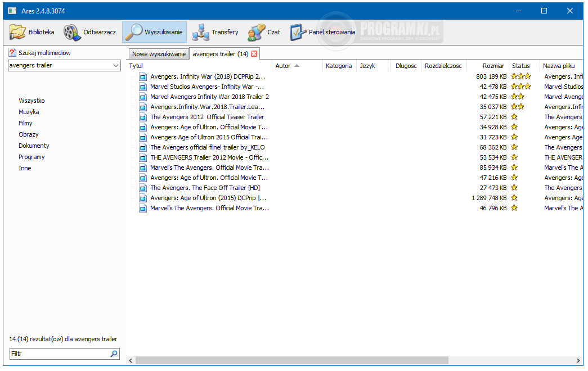Click file icon of Avengers. Infinity War (2018) DCPRip
This screenshot has width=588, height=371.
(x=142, y=77)
